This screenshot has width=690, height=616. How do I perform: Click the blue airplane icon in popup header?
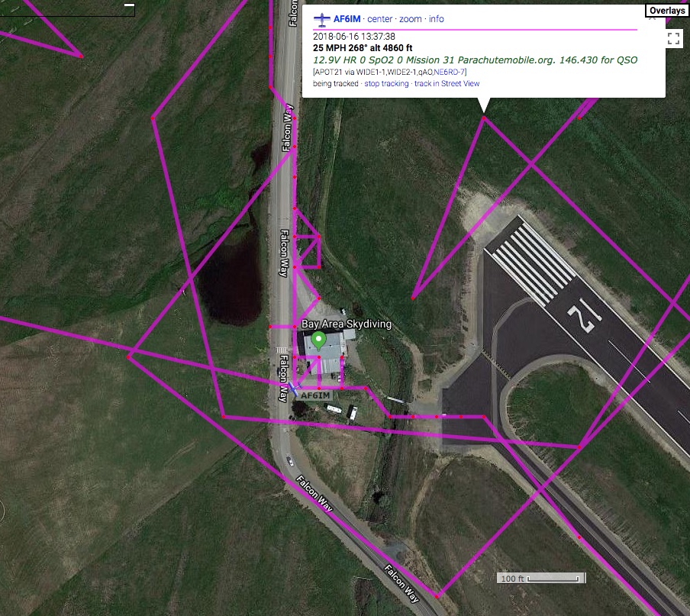coord(322,19)
